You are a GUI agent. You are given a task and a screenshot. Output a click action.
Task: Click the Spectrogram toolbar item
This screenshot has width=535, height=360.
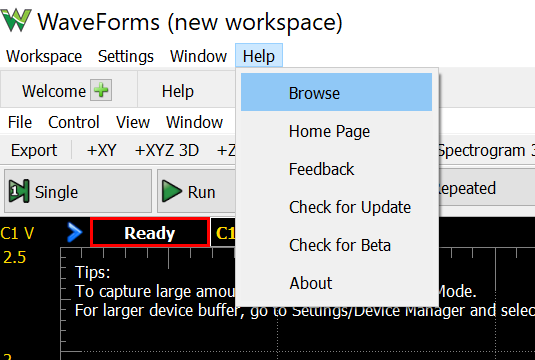487,150
